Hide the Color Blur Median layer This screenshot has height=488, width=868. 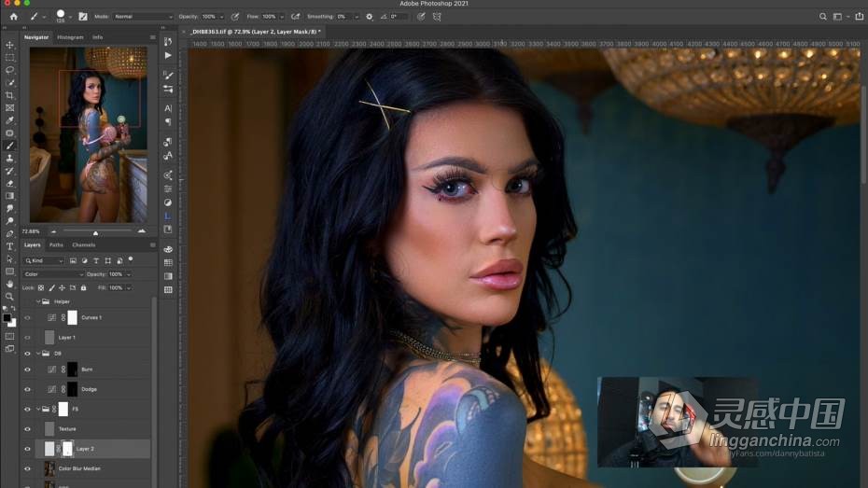point(28,468)
